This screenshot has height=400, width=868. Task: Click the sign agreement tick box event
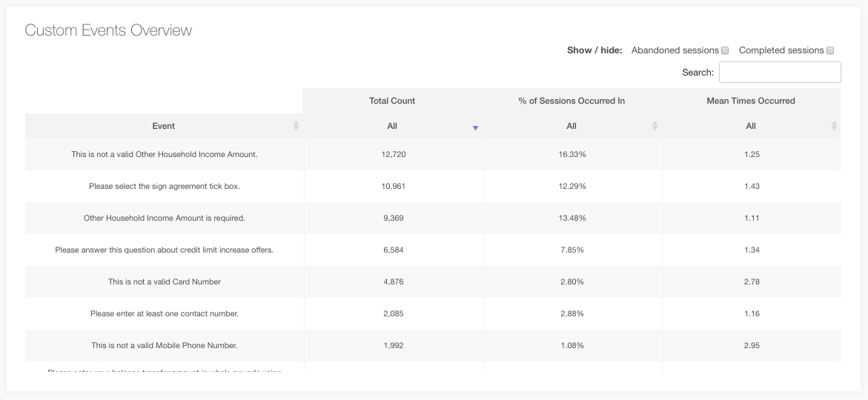(x=164, y=187)
